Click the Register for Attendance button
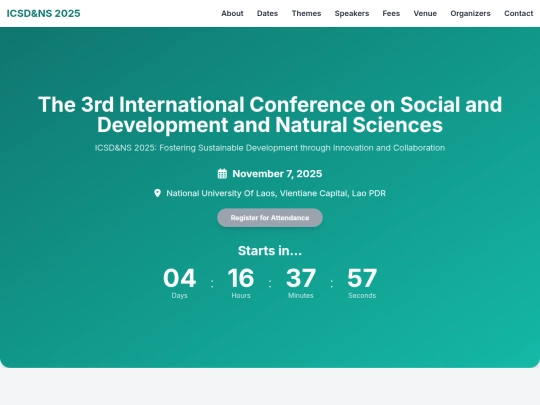540x405 pixels. tap(270, 218)
